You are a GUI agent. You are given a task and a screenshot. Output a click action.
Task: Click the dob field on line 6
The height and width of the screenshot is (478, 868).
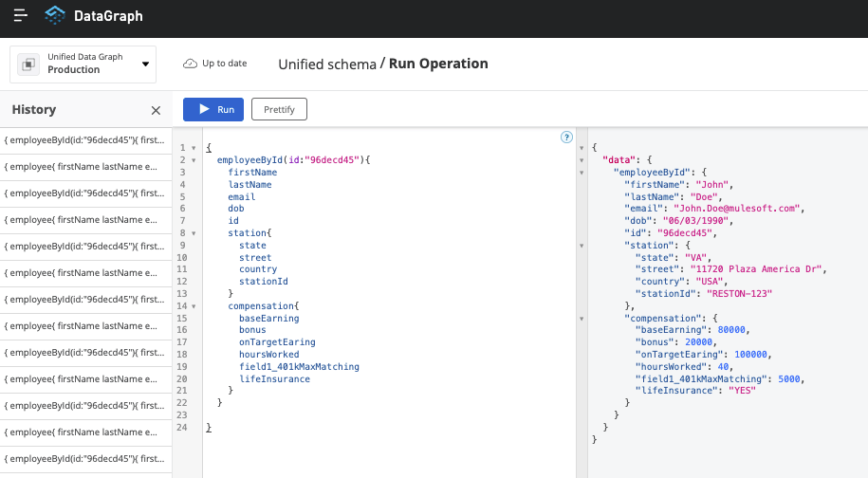click(236, 209)
